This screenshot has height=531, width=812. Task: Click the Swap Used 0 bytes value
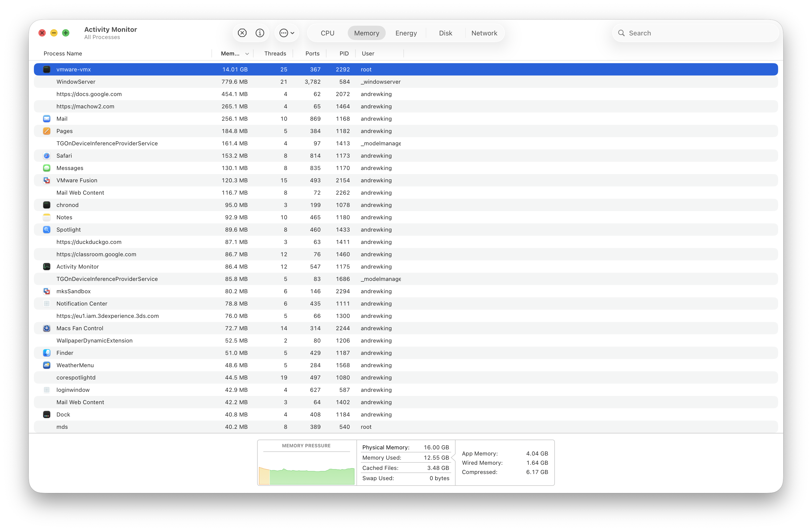point(439,478)
